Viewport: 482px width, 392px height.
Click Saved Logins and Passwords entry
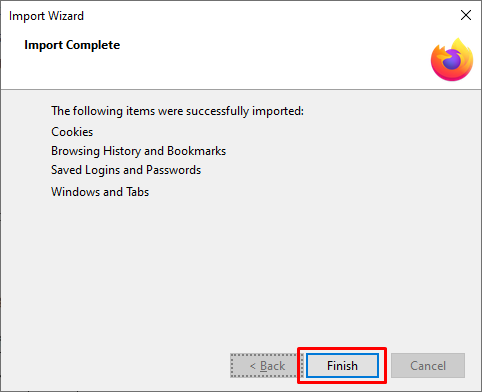click(126, 170)
